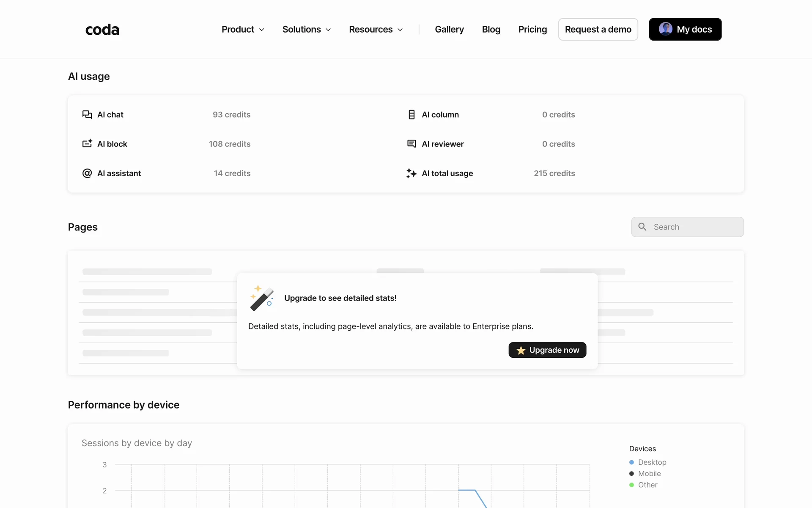Expand the Product dropdown menu
812x508 pixels.
[243, 29]
